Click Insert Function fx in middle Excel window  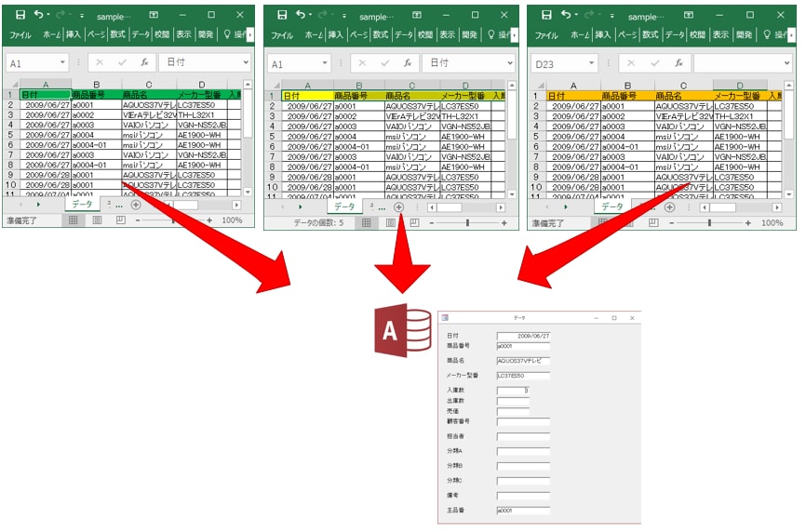pos(408,63)
